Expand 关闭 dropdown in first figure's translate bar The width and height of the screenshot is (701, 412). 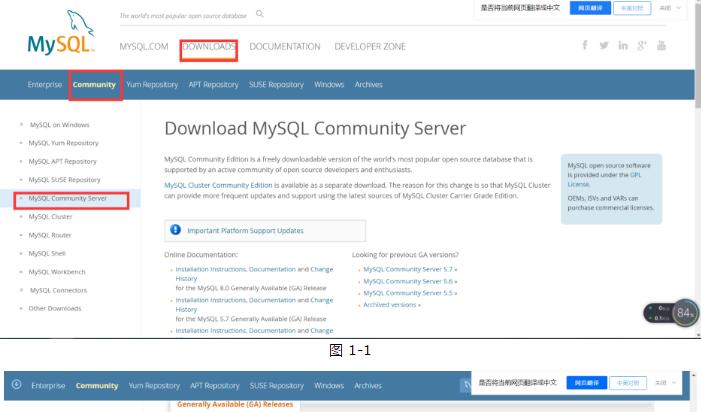tap(670, 8)
